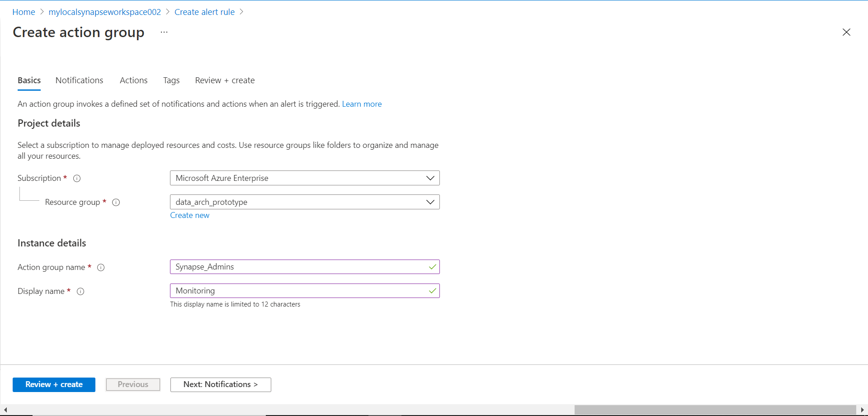Click the blue Review + create button
The width and height of the screenshot is (868, 416).
54,384
